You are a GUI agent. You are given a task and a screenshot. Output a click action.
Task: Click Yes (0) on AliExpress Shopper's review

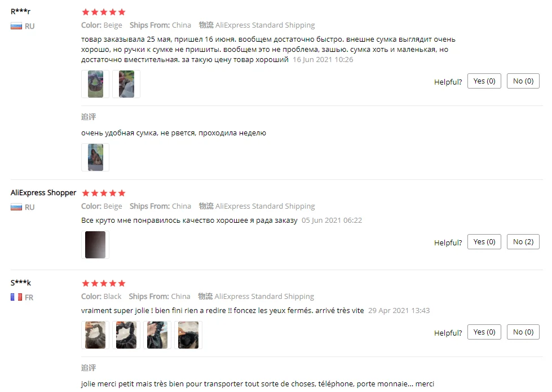[x=484, y=241]
